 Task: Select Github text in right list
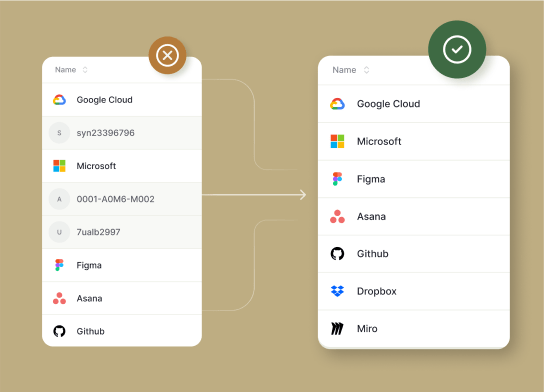pyautogui.click(x=373, y=254)
